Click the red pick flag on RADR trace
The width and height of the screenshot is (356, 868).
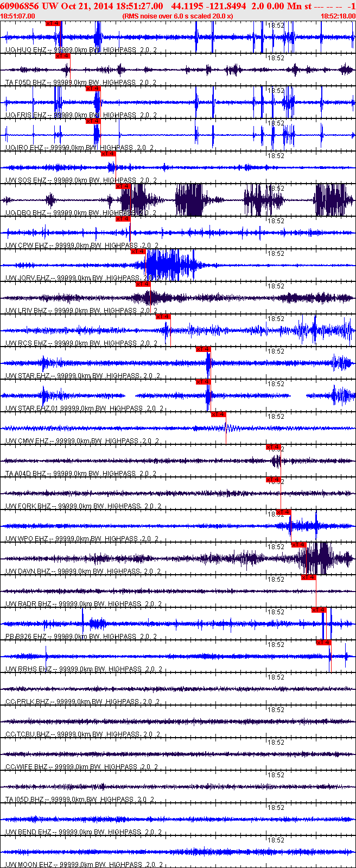pos(309,577)
